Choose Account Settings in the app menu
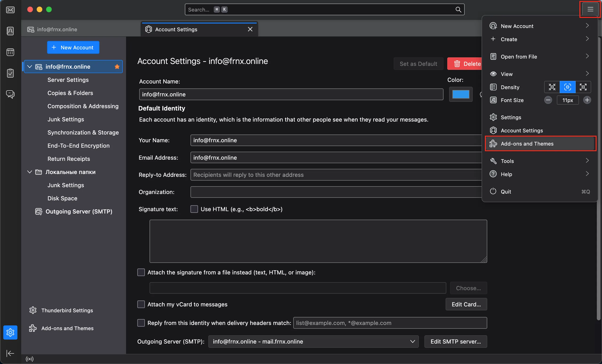Screen dimensions: 602x364 pyautogui.click(x=539, y=131)
